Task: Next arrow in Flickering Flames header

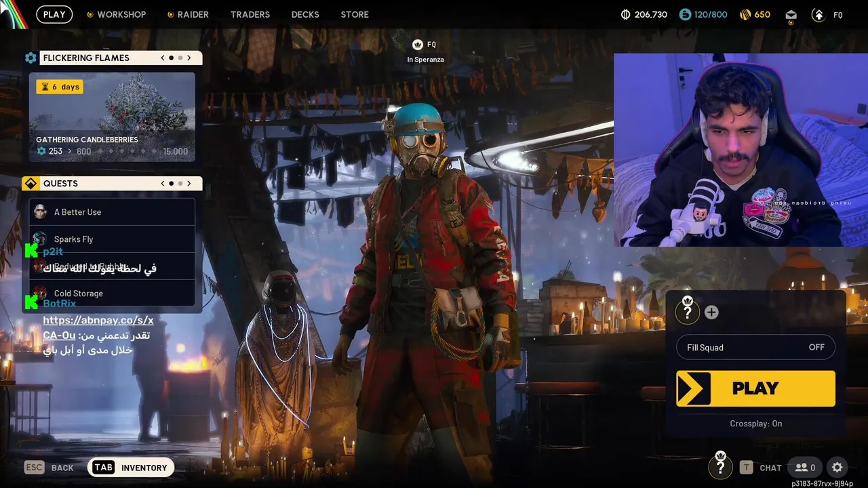Action: [x=189, y=58]
